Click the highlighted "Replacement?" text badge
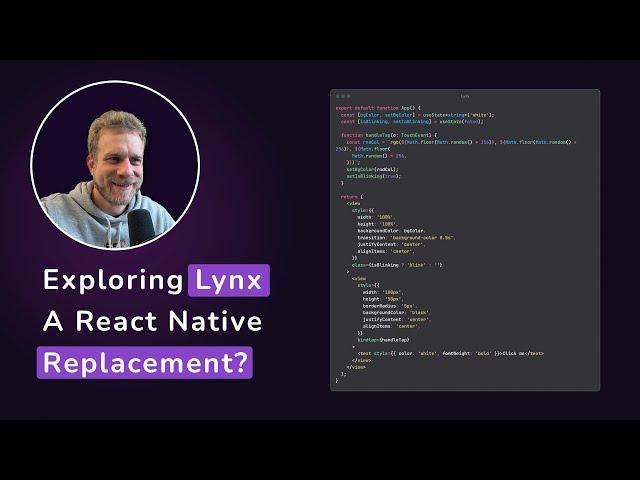This screenshot has height=480, width=640. coord(144,362)
